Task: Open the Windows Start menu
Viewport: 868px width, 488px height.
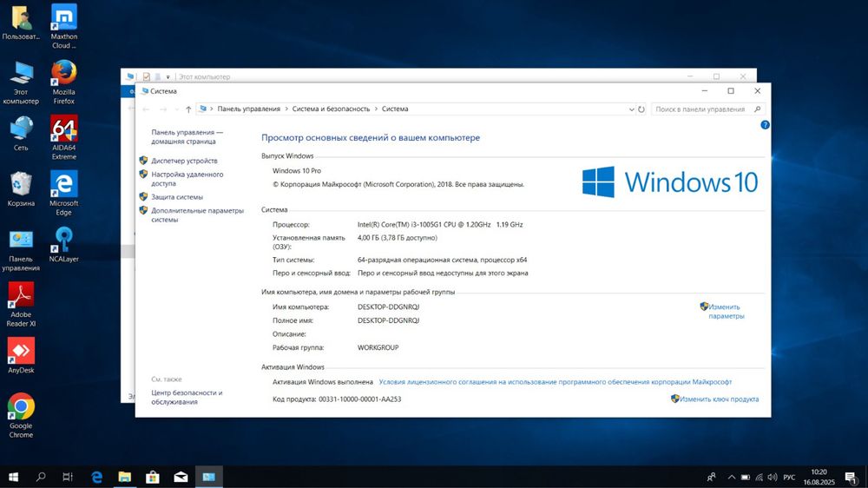Action: 13,477
